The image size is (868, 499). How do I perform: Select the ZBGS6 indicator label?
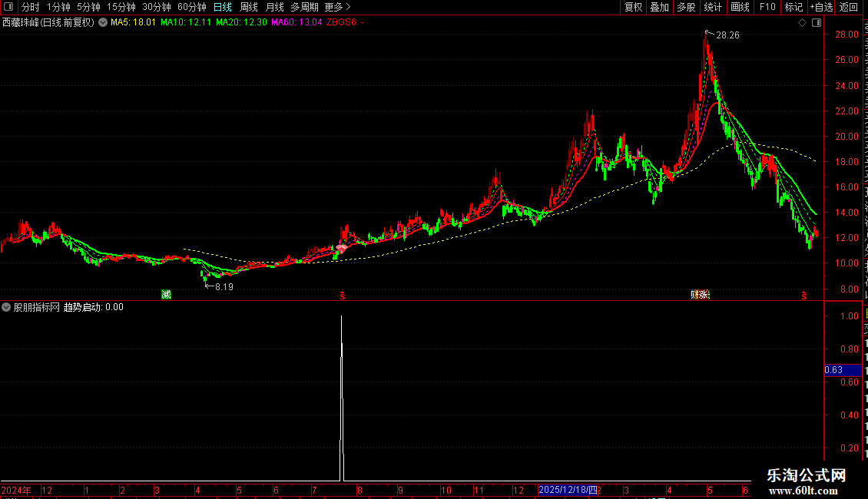(x=345, y=23)
